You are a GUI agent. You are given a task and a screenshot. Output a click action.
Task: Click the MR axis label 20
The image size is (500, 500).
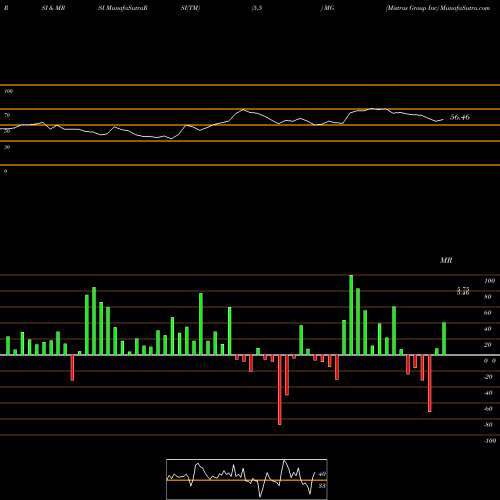pyautogui.click(x=488, y=345)
